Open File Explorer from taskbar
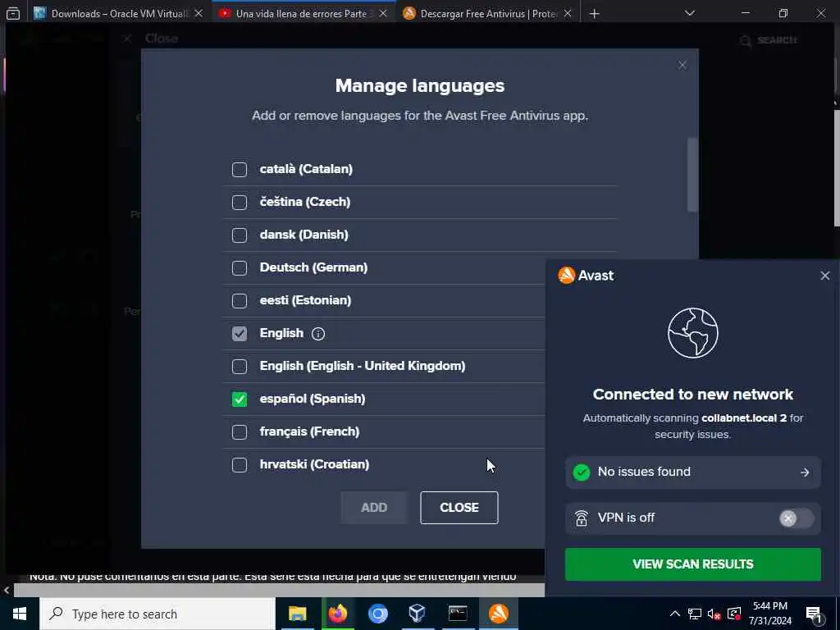Viewport: 840px width, 630px height. (297, 614)
